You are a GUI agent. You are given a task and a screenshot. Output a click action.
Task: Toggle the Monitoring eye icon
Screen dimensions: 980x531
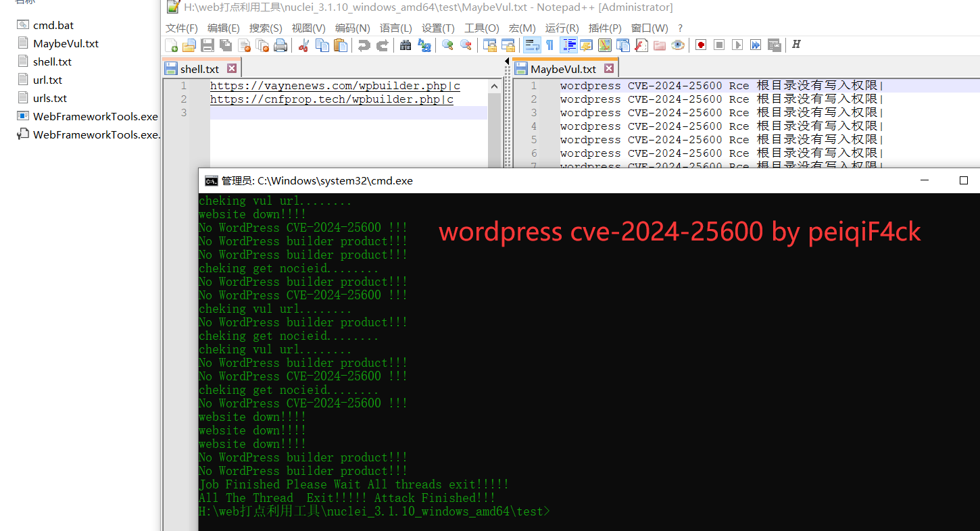coord(678,45)
